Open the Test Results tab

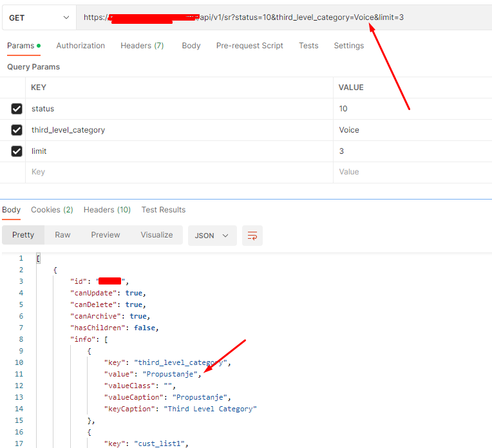[163, 210]
